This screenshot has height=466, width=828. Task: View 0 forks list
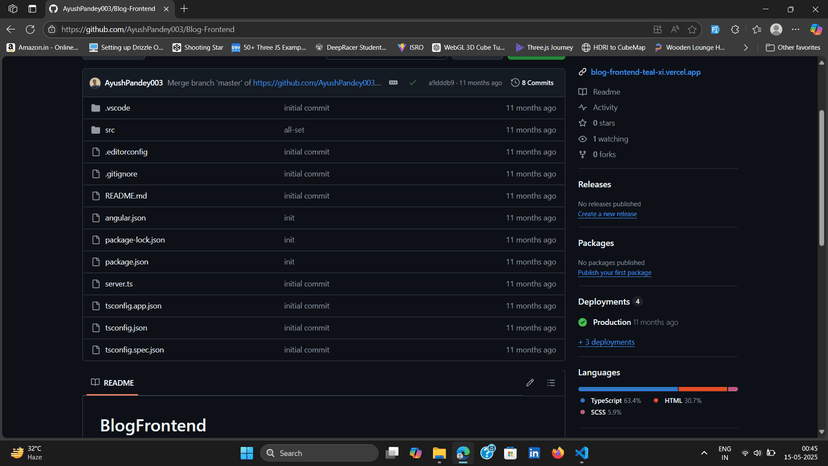[x=604, y=154]
